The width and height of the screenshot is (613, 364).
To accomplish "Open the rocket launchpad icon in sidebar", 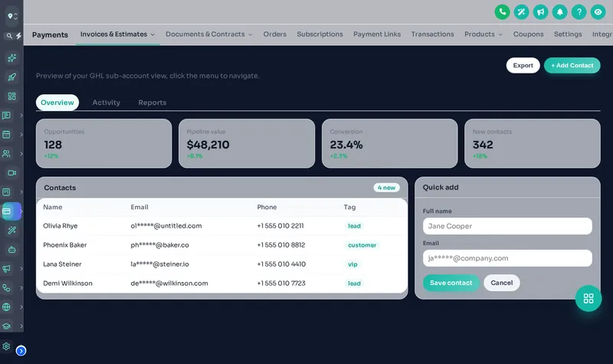I will point(11,77).
